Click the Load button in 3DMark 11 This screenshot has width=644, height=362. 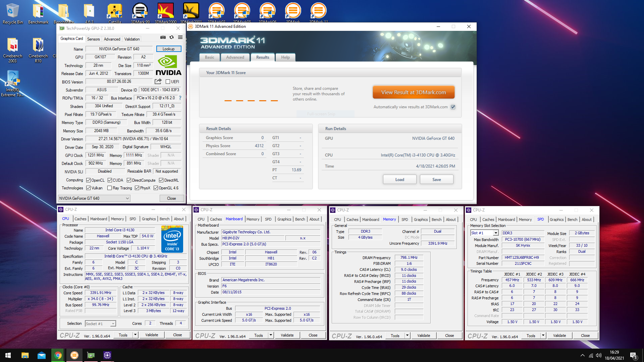tap(399, 180)
